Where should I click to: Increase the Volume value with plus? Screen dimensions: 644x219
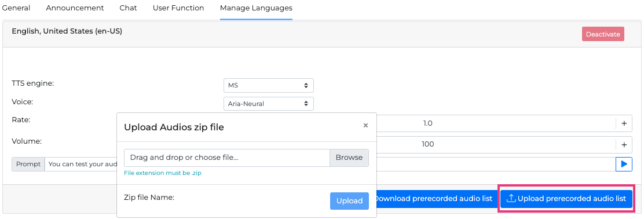pyautogui.click(x=624, y=145)
